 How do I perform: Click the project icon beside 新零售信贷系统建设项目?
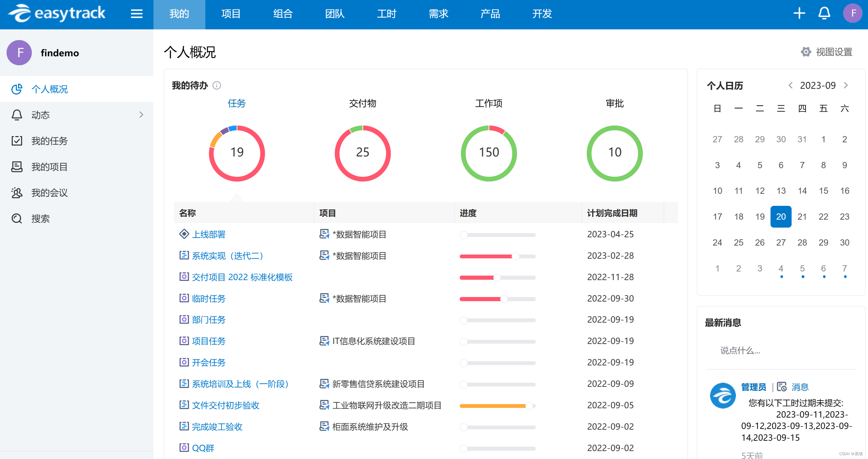tap(324, 384)
